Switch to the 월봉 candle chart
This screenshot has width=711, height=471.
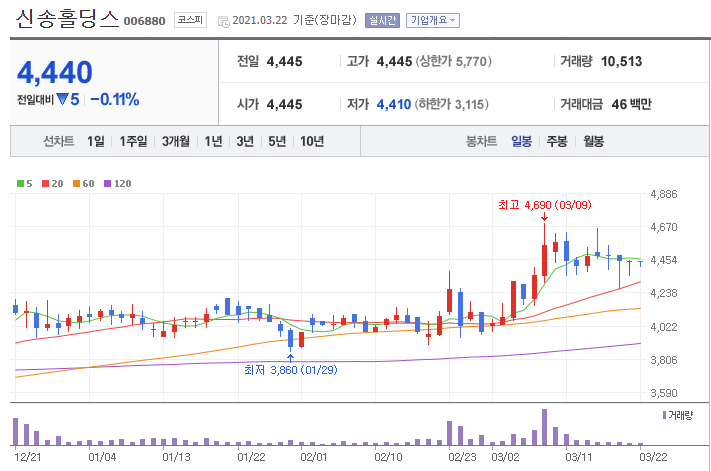(x=594, y=141)
